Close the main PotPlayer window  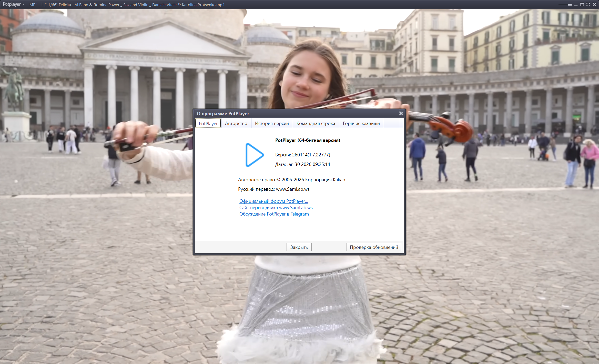pos(594,5)
